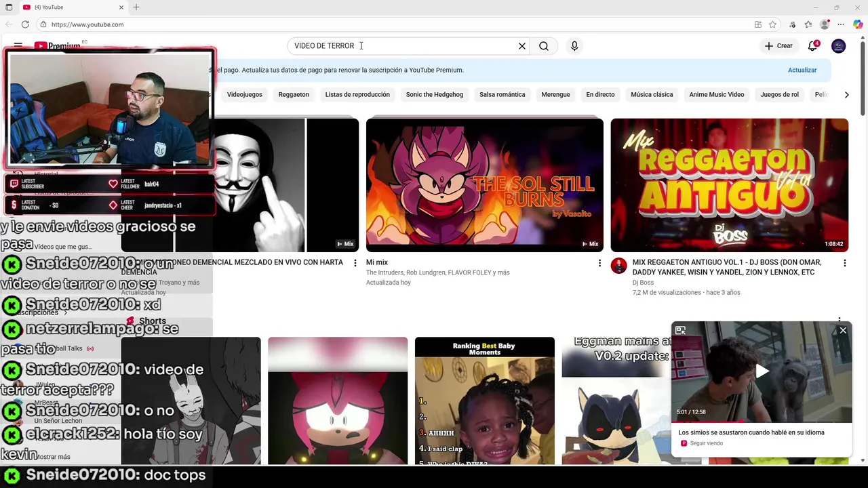Clear the search box with the X icon
This screenshot has width=868, height=488.
tap(522, 46)
